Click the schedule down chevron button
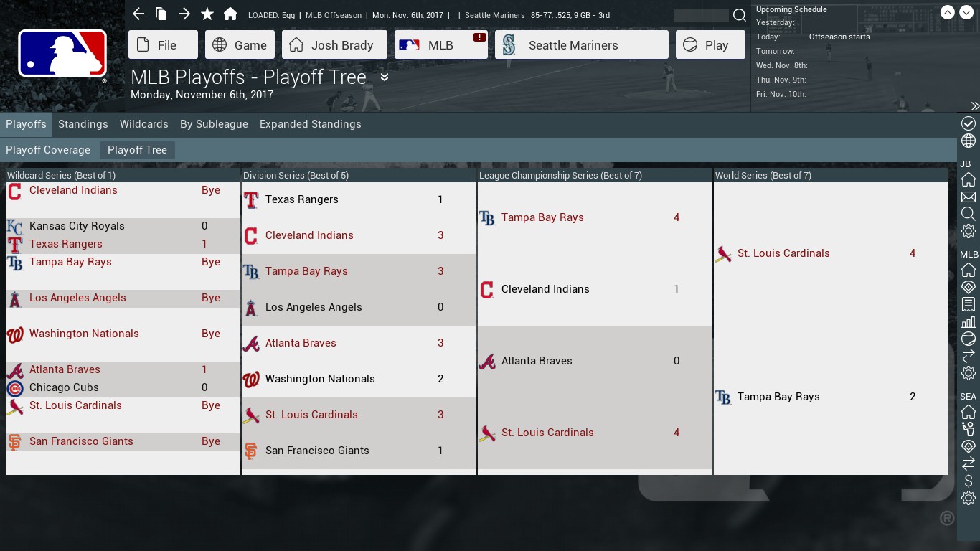Image resolution: width=980 pixels, height=551 pixels. coord(966,12)
